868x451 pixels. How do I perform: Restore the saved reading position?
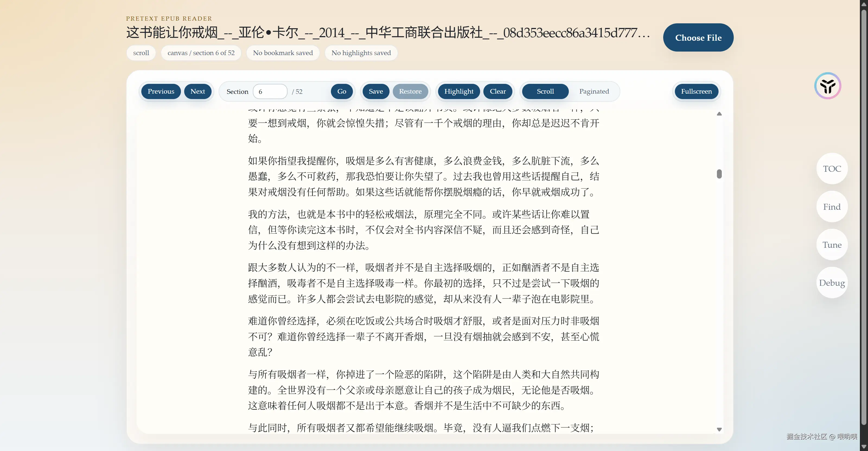(410, 91)
